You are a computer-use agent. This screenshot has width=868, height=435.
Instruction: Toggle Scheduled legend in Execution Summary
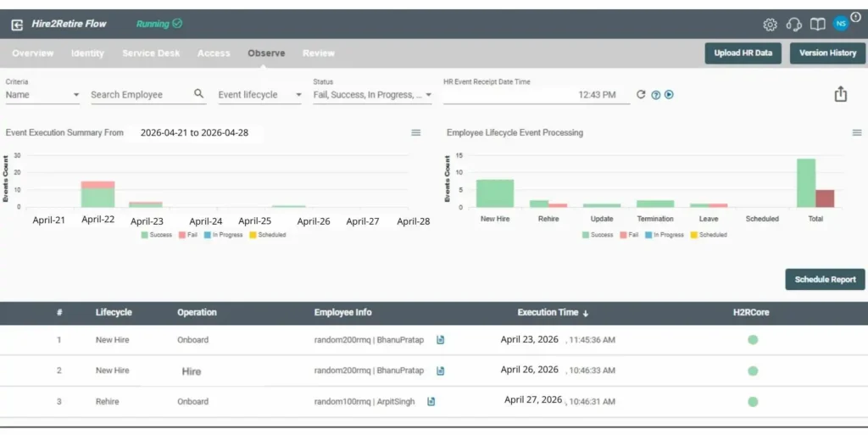pos(268,235)
